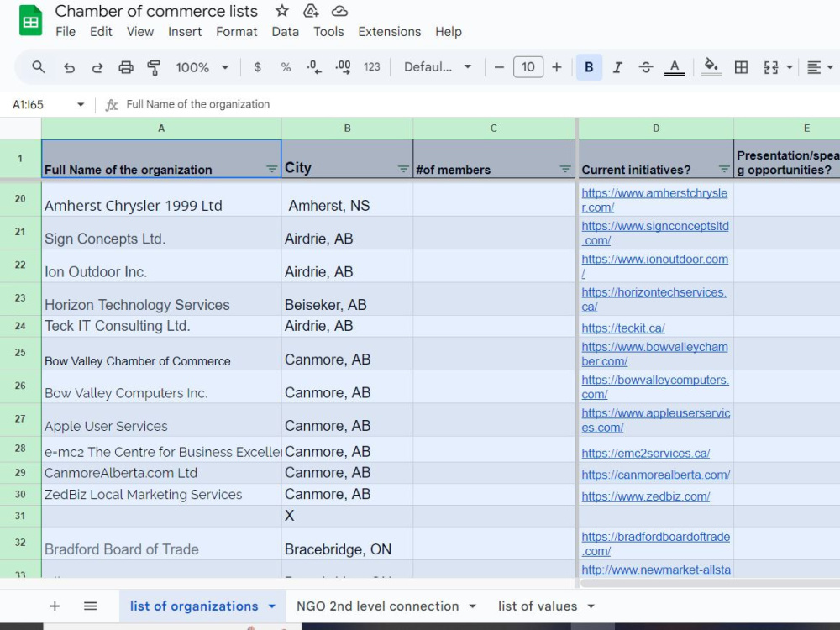Open the amherstchrysler.com link
Viewport: 840px width, 630px height.
(x=654, y=200)
